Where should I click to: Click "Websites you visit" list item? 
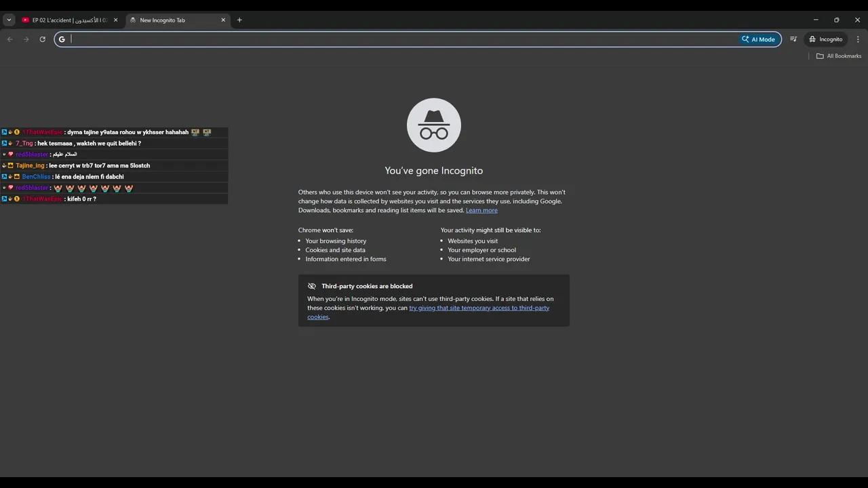coord(473,241)
